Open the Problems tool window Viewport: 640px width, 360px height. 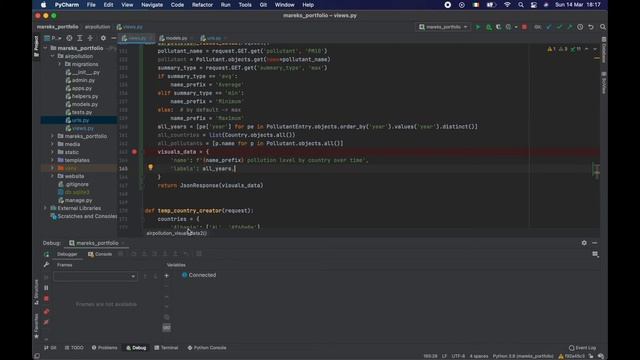104,348
